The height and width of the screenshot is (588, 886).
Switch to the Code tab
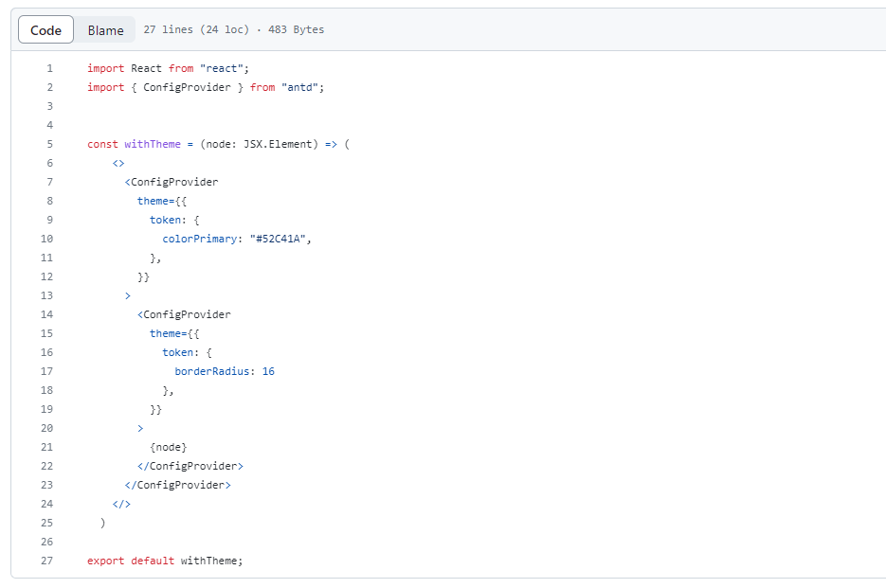click(x=45, y=29)
